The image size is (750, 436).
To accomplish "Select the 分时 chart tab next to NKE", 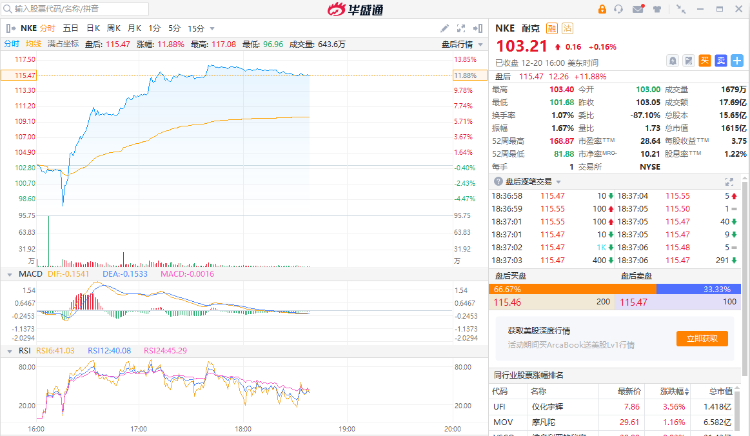I will click(x=47, y=28).
